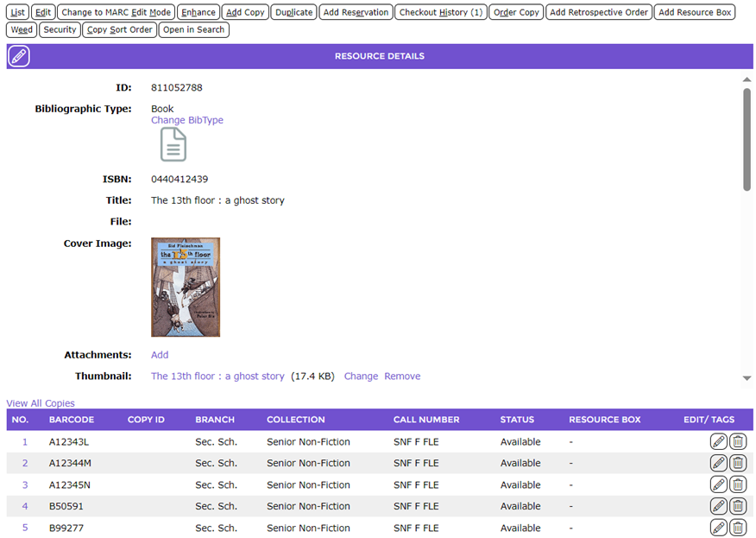Click the document icon under Bibliographic Type
The image size is (756, 538).
[x=173, y=144]
